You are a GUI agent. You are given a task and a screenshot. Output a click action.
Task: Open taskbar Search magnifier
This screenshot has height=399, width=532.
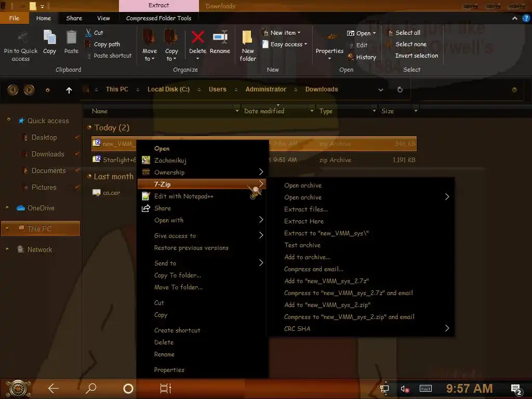(x=91, y=389)
